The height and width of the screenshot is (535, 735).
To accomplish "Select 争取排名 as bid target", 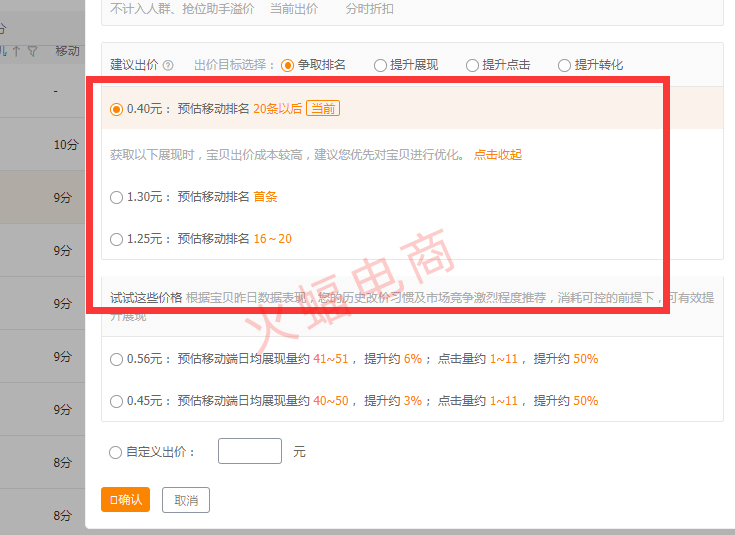I will (288, 65).
